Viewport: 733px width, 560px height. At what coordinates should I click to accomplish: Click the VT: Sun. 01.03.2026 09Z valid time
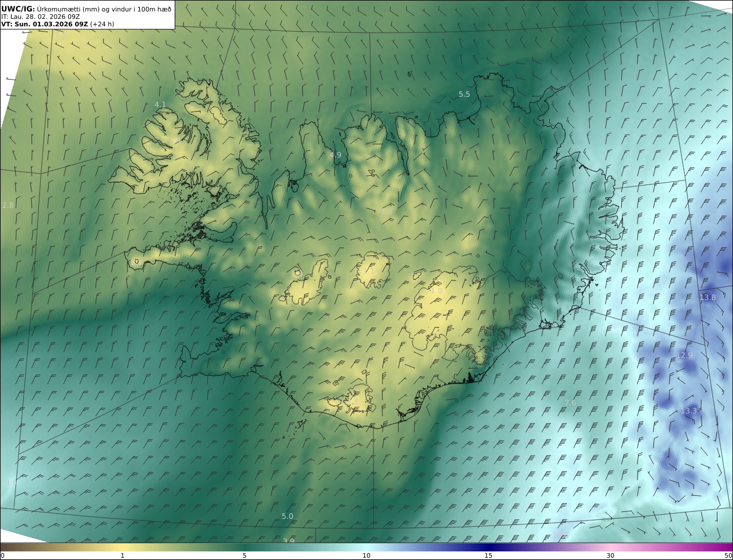click(57, 24)
